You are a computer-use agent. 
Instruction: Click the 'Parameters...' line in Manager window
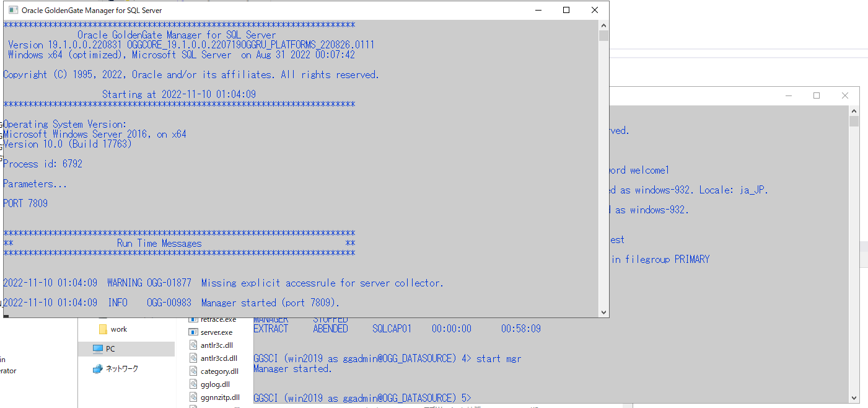tap(35, 184)
